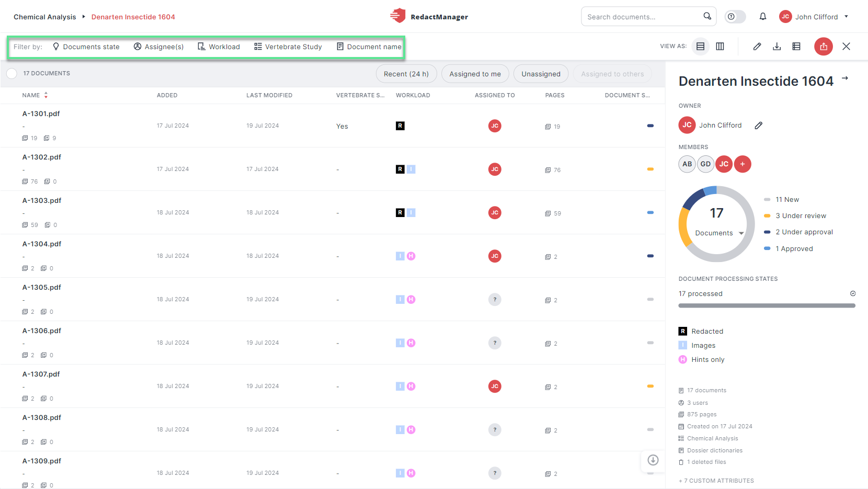The image size is (868, 489).
Task: Expand 7 custom attributes
Action: (x=716, y=481)
